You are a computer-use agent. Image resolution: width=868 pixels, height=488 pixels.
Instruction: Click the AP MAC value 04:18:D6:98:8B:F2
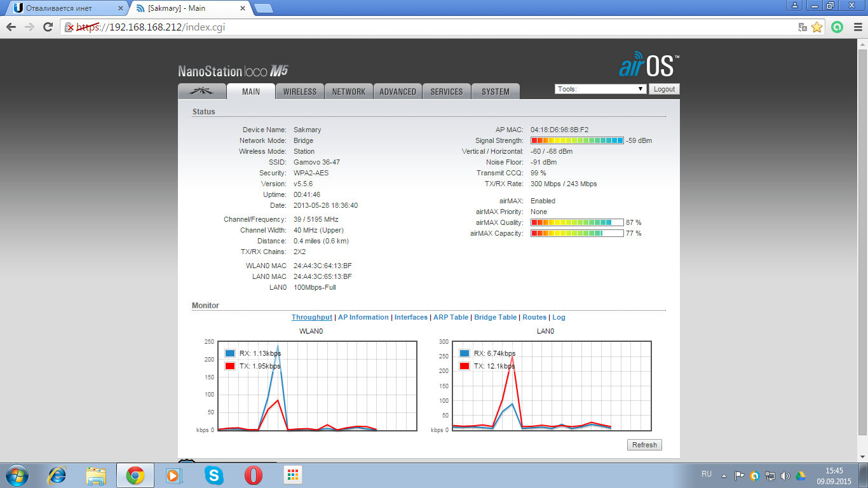[x=559, y=130]
